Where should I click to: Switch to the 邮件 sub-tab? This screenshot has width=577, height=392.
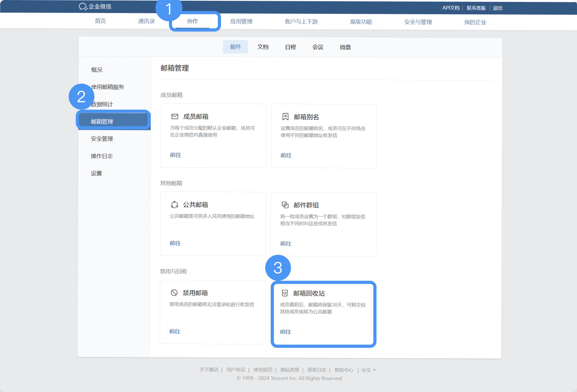point(236,47)
